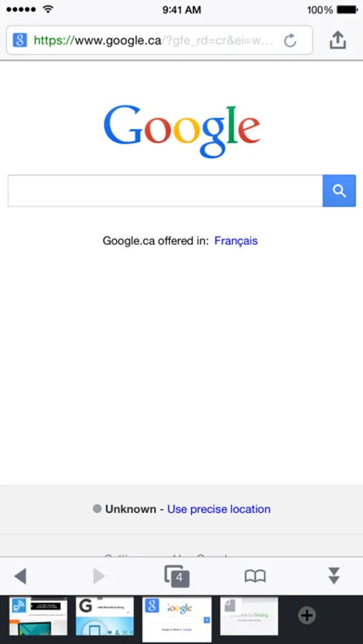Add a new tab with plus icon
The image size is (363, 644).
point(306,615)
